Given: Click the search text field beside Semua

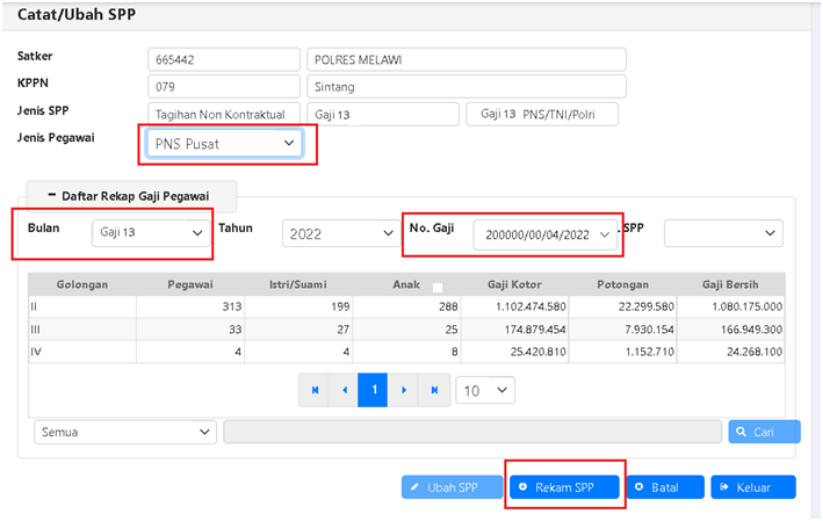Looking at the screenshot, I should (x=472, y=432).
